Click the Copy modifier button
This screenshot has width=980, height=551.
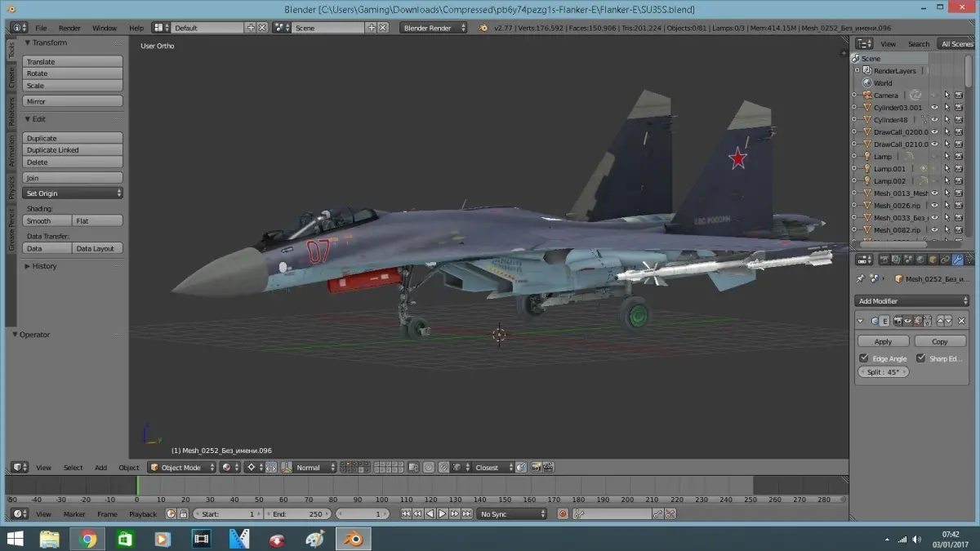940,341
